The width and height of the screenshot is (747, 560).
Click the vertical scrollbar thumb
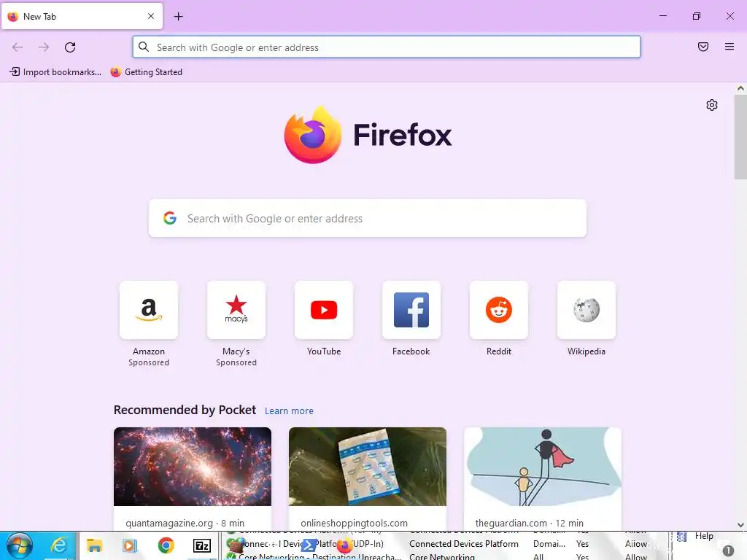[x=740, y=136]
